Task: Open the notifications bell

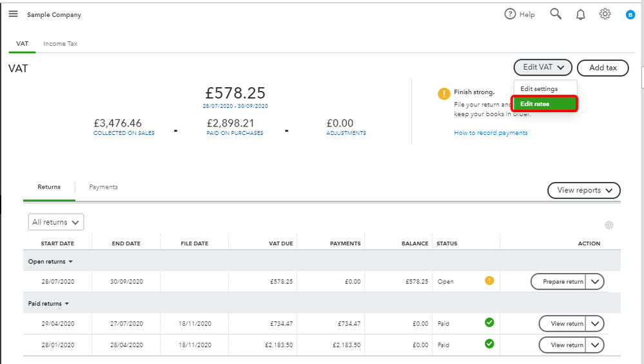Action: pyautogui.click(x=580, y=14)
